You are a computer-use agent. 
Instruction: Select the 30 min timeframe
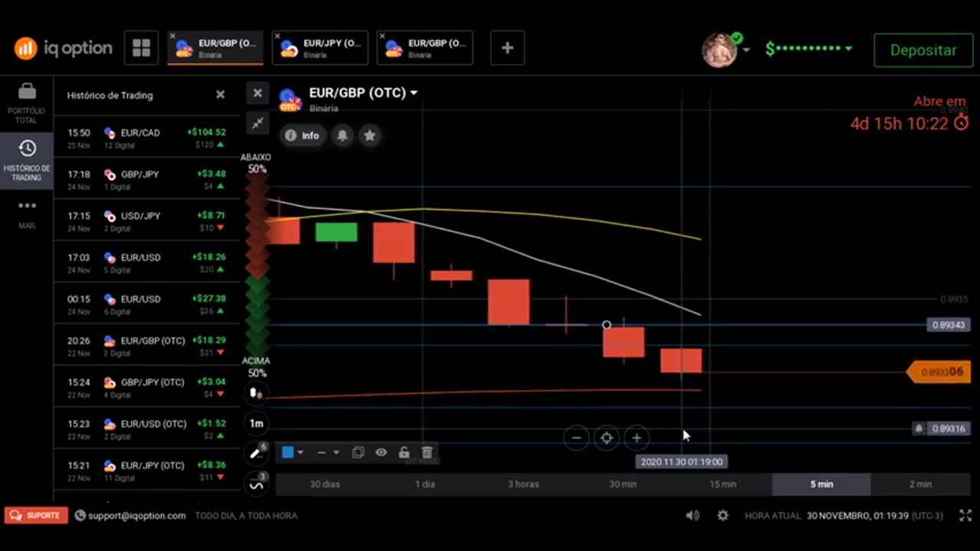pos(623,484)
